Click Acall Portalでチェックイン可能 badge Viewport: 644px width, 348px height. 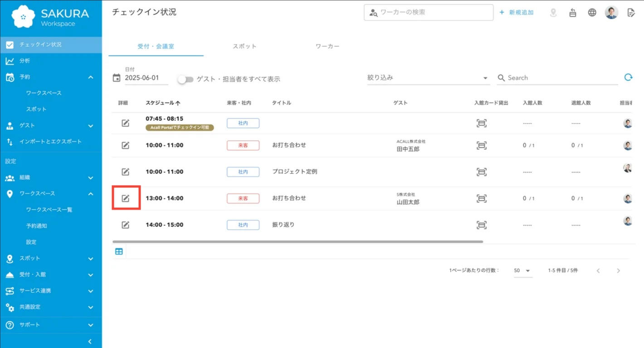tap(180, 127)
